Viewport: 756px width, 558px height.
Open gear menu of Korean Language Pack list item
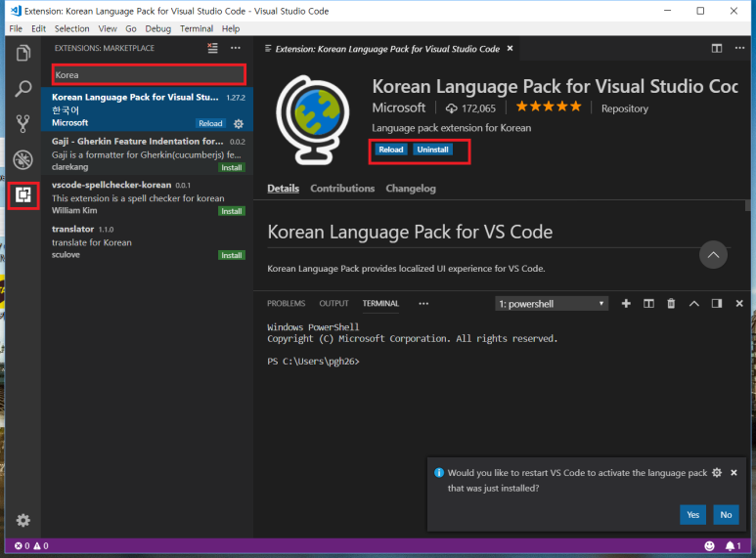point(239,124)
